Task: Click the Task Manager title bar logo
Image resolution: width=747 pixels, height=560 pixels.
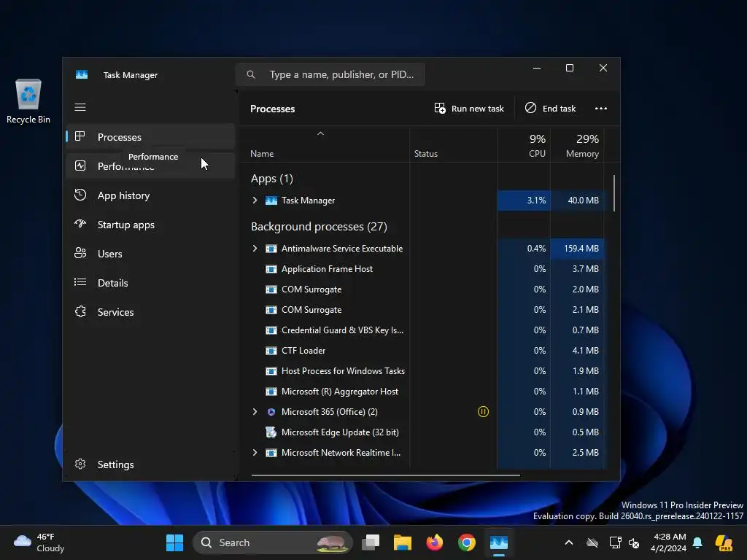Action: click(82, 75)
